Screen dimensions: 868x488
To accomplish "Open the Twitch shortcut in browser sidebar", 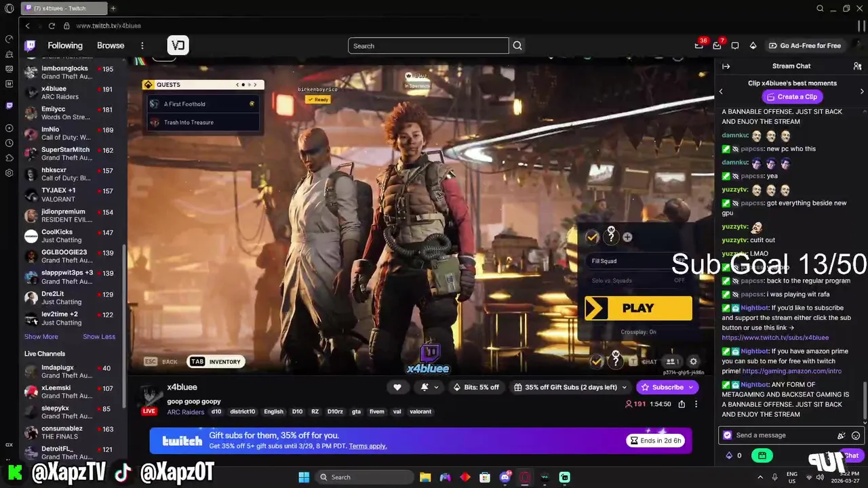I will (9, 105).
